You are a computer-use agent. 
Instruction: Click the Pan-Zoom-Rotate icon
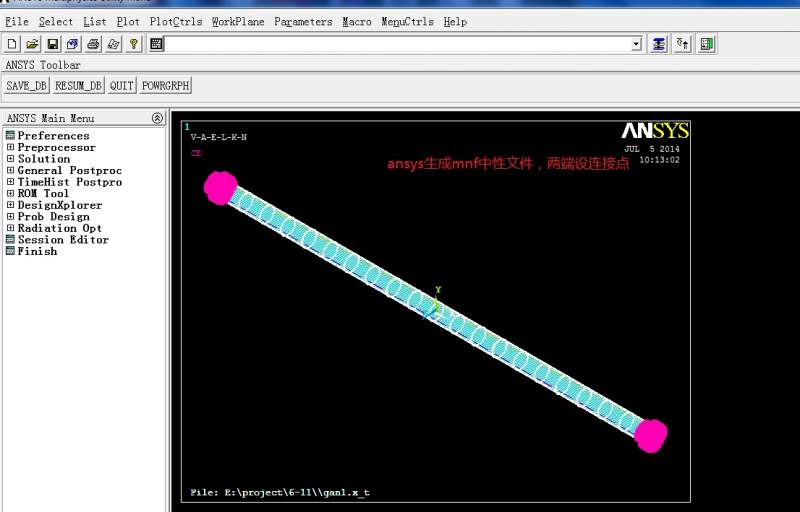tap(73, 44)
